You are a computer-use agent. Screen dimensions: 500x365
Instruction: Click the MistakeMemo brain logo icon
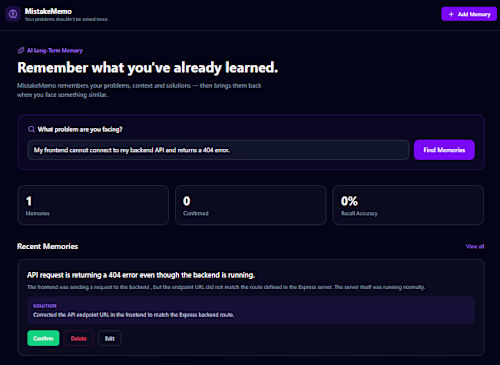(13, 14)
